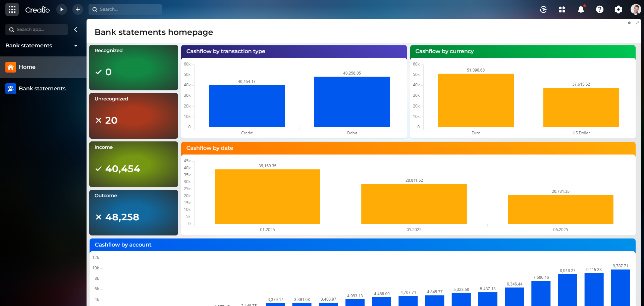
Task: Click the Euro bar in currency chart
Action: pyautogui.click(x=476, y=100)
